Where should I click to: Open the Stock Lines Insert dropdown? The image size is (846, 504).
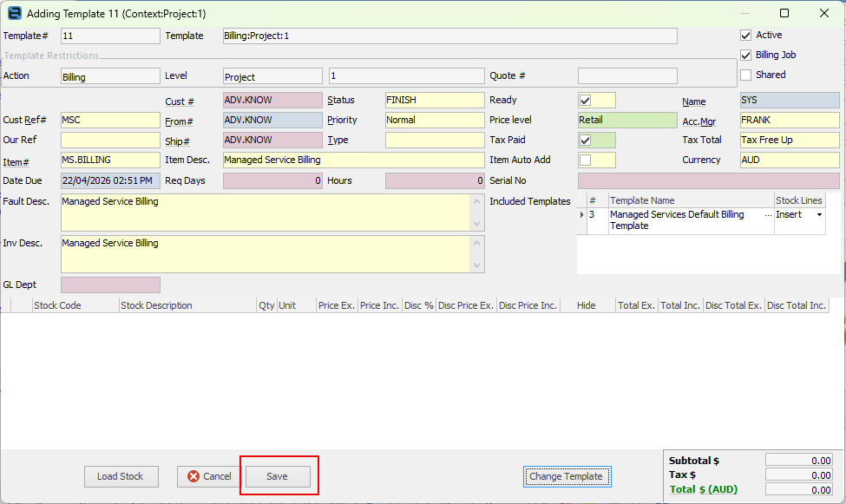click(x=820, y=215)
